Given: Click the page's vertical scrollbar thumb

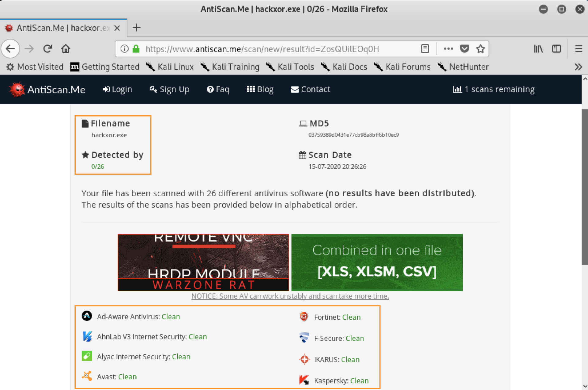Looking at the screenshot, I should (585, 187).
